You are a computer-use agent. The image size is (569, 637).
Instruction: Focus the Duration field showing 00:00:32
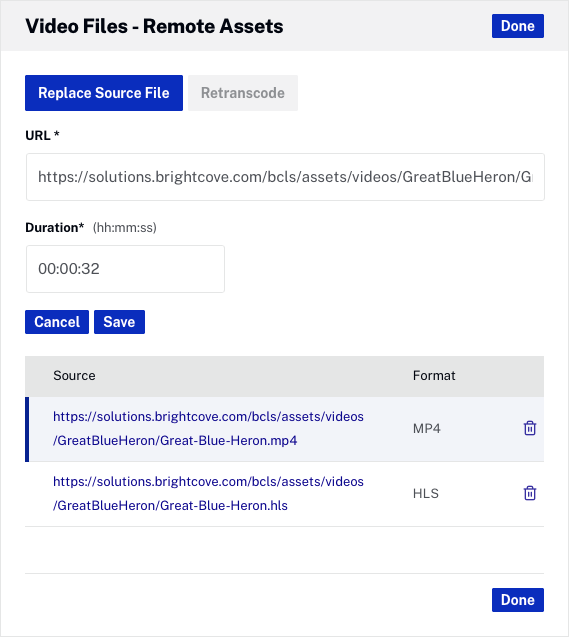click(125, 269)
